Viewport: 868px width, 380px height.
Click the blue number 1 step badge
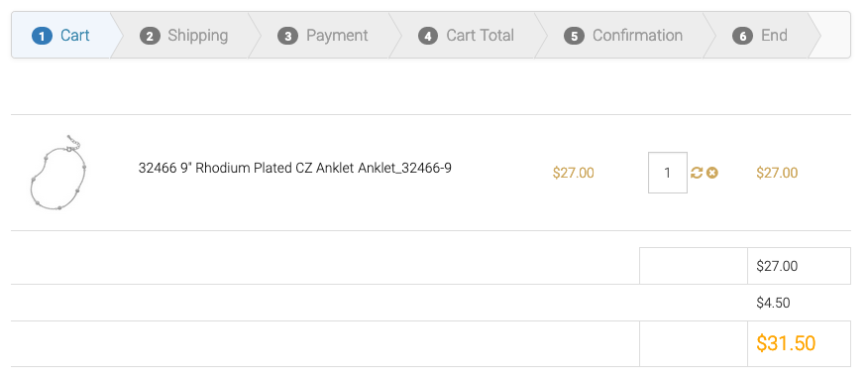(42, 36)
